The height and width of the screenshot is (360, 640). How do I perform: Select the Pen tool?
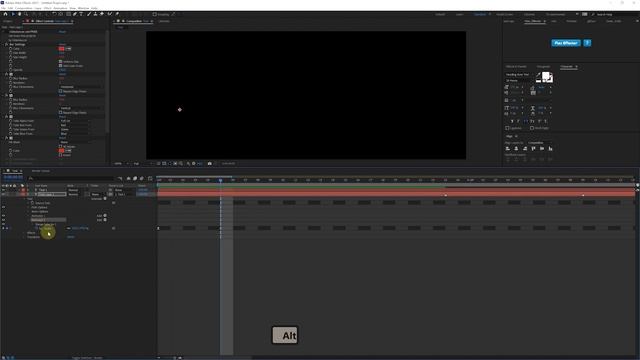pos(75,14)
